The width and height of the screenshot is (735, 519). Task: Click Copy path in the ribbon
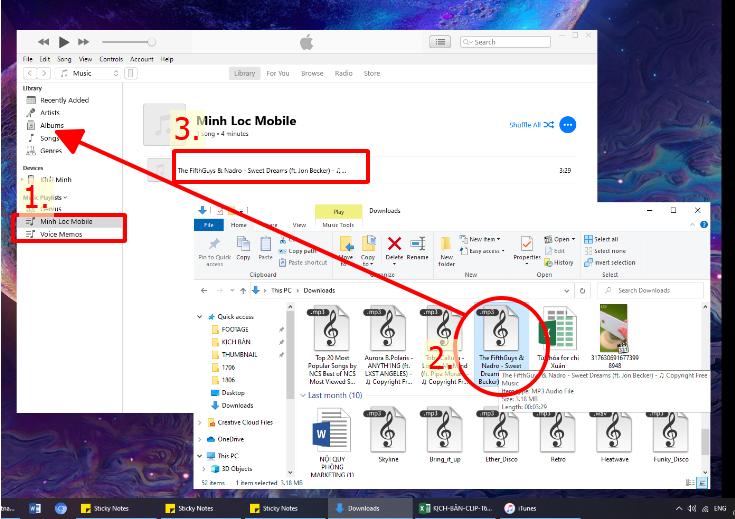pyautogui.click(x=298, y=251)
